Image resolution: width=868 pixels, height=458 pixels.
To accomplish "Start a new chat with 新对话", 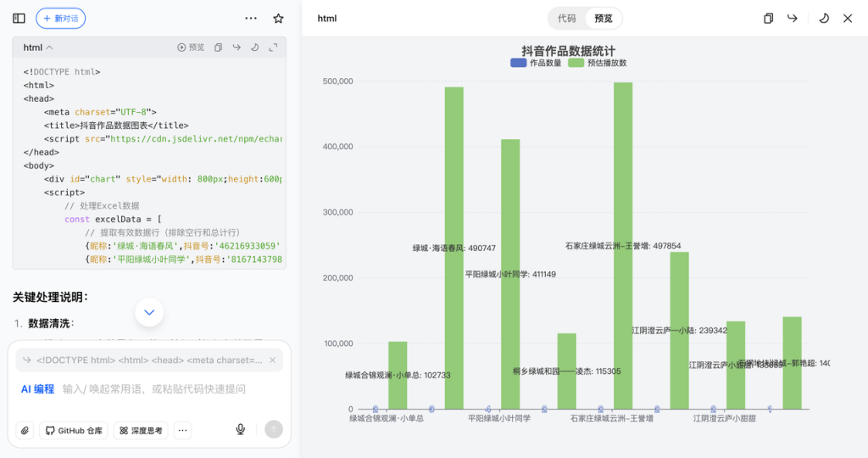I will 60,19.
